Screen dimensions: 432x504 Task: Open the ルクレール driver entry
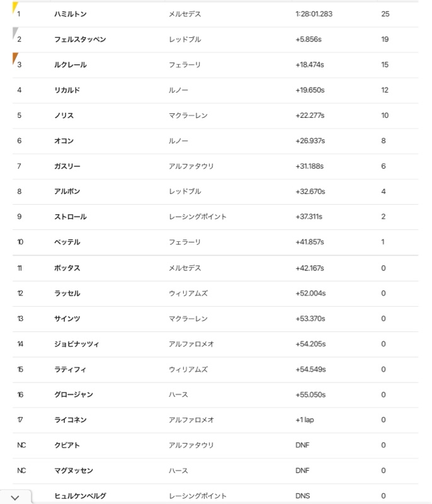pyautogui.click(x=71, y=65)
